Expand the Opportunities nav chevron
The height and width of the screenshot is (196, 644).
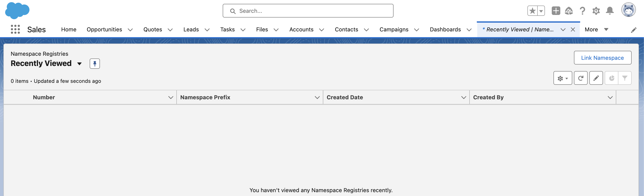point(130,30)
